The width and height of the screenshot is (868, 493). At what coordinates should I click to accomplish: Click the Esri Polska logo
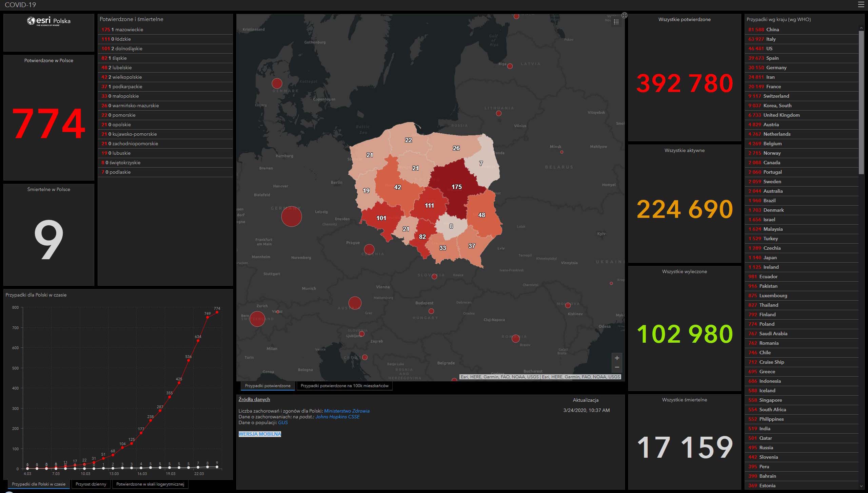coord(49,21)
